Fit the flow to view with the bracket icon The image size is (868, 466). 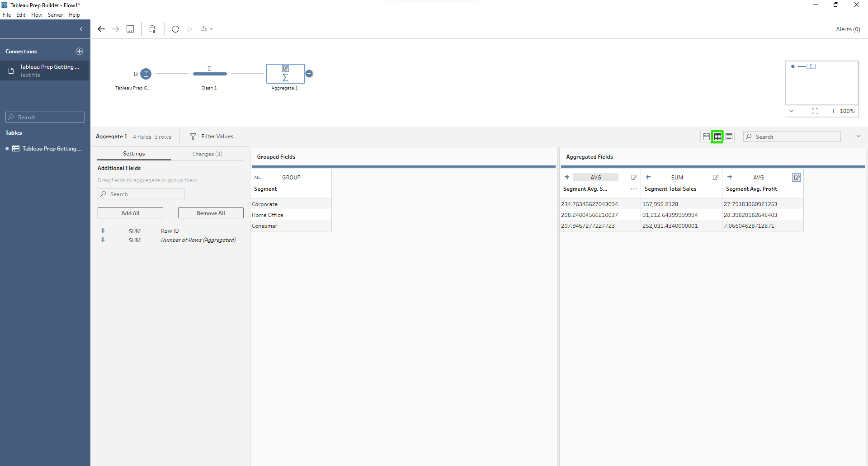tap(815, 111)
